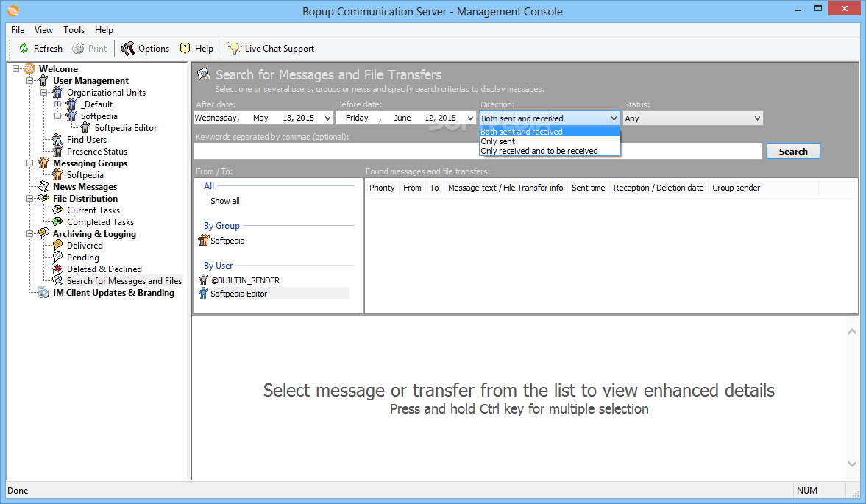The height and width of the screenshot is (504, 866).
Task: Click 'Show all' under All
Action: pyautogui.click(x=225, y=201)
